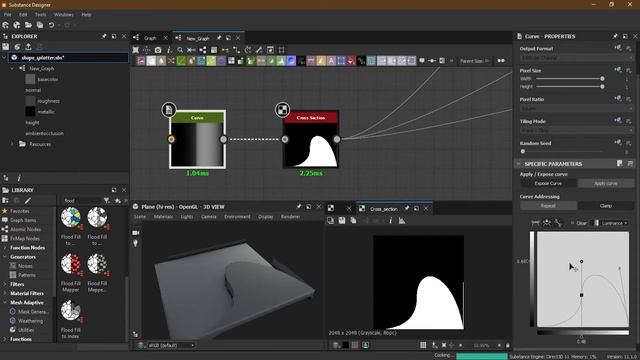Select the Cross Section node in graph
Image resolution: width=640 pixels, height=360 pixels.
pos(311,139)
